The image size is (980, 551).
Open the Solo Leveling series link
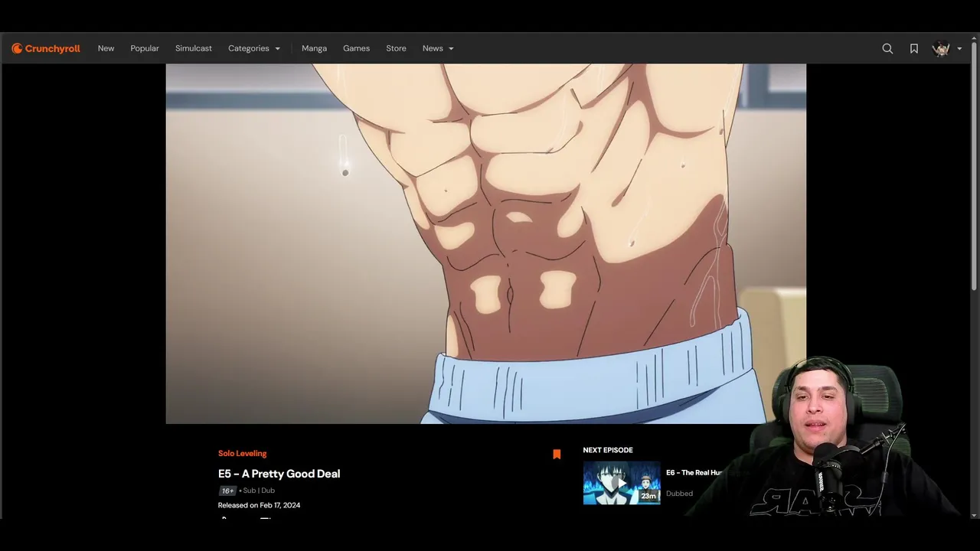pos(242,453)
